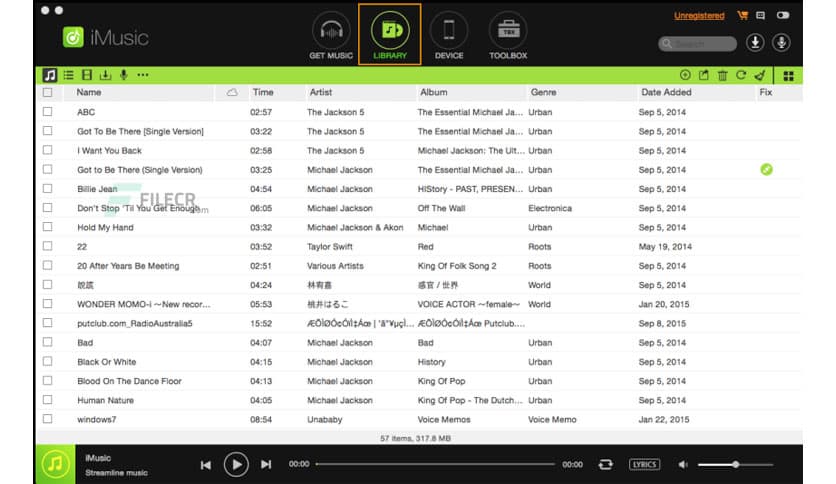This screenshot has height=484, width=836.
Task: Skip to the next track
Action: click(266, 465)
